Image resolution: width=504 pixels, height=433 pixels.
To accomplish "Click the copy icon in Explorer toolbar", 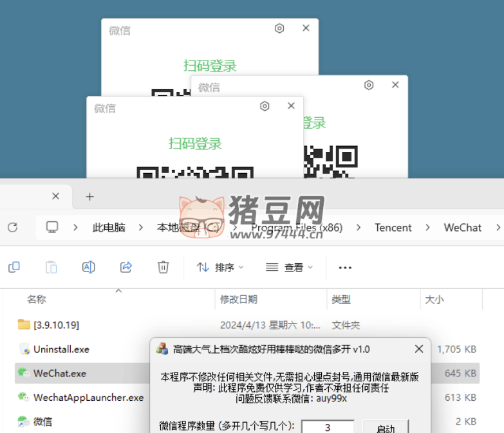I will point(14,267).
